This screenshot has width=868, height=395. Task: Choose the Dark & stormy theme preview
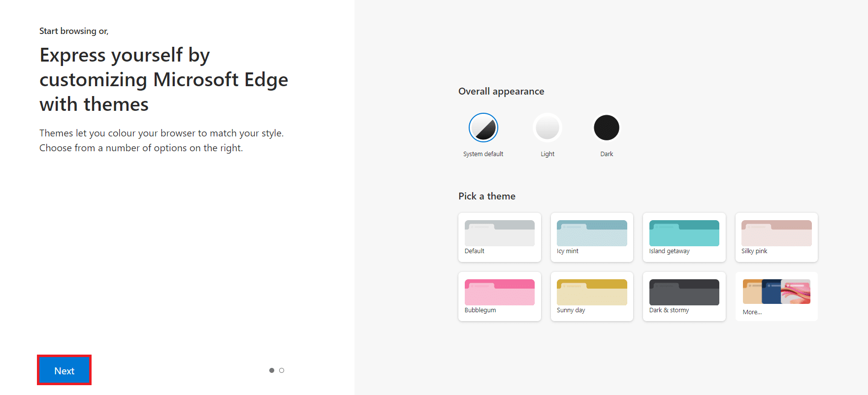[x=684, y=292]
